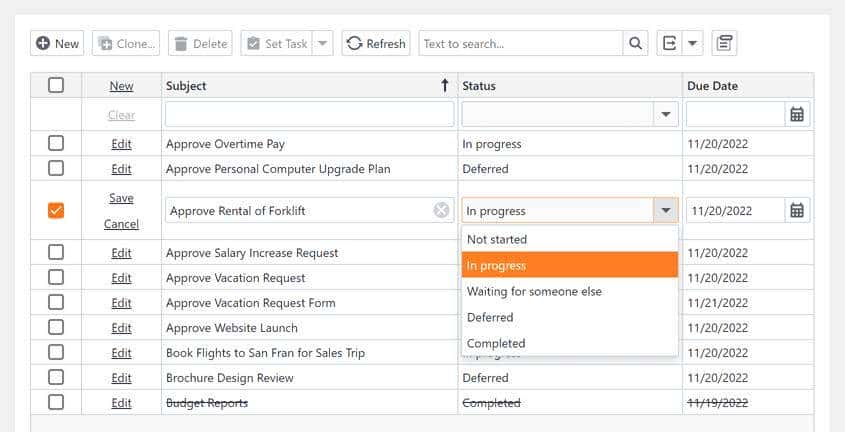Screen dimensions: 845x432
Task: Open the Status filter dropdown
Action: click(x=667, y=114)
